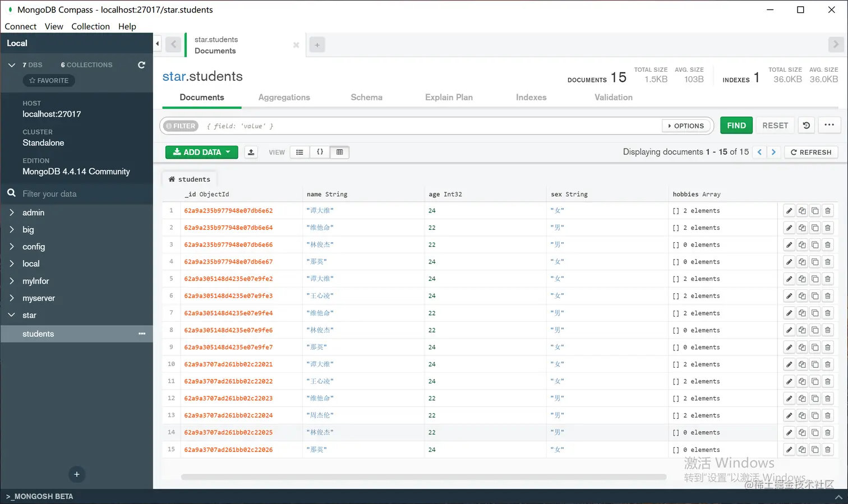The width and height of the screenshot is (848, 504).
Task: Create database with plus button in sidebar
Action: pos(77,474)
